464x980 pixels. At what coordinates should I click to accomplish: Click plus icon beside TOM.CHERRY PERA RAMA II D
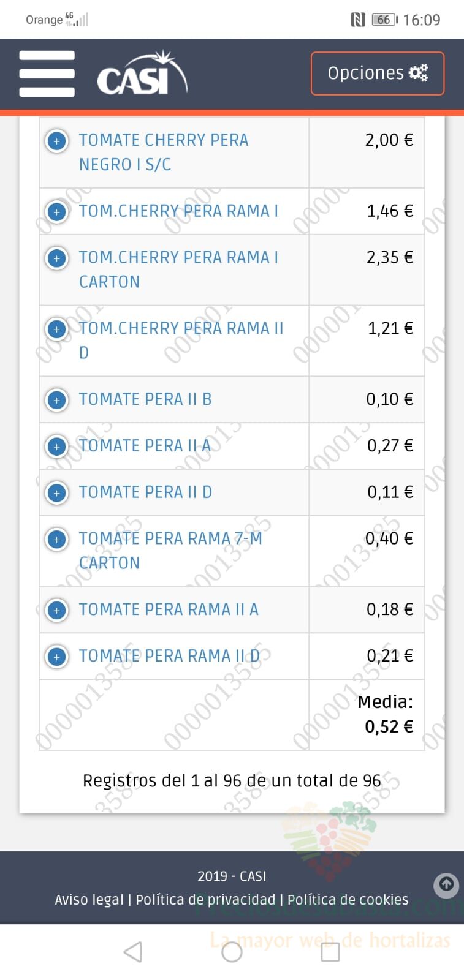(56, 330)
